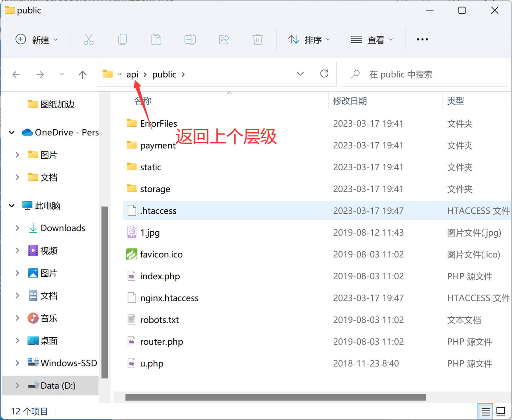512x420 pixels.
Task: Expand the chevron after public breadcrumb
Action: point(183,74)
